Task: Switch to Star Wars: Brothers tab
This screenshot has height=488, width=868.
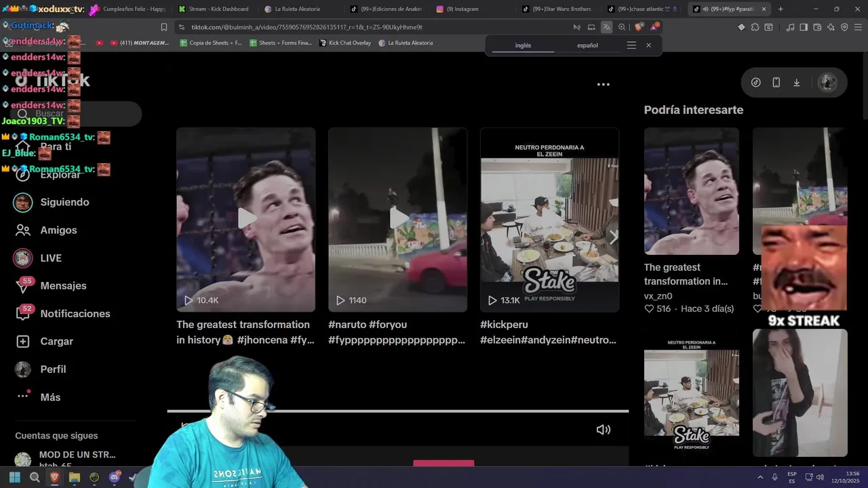Action: [x=557, y=9]
